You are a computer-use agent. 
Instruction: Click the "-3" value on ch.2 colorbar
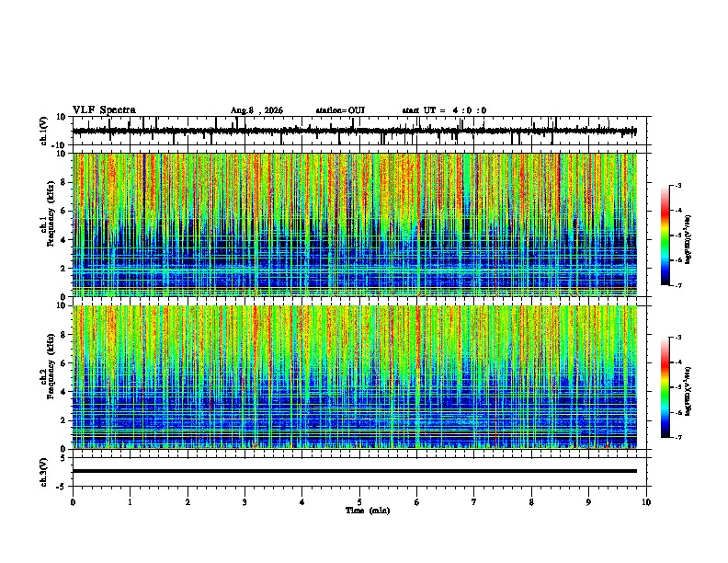[x=678, y=338]
